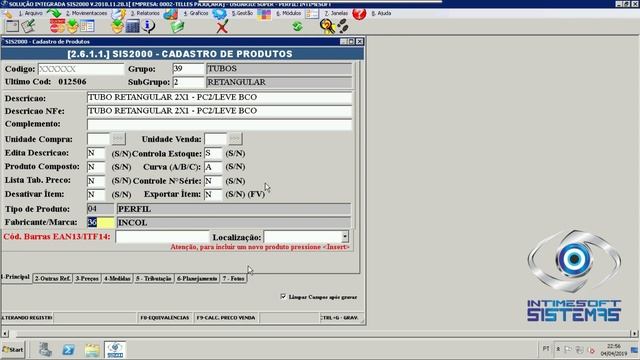
Task: Open the Janelas menu
Action: click(x=336, y=13)
